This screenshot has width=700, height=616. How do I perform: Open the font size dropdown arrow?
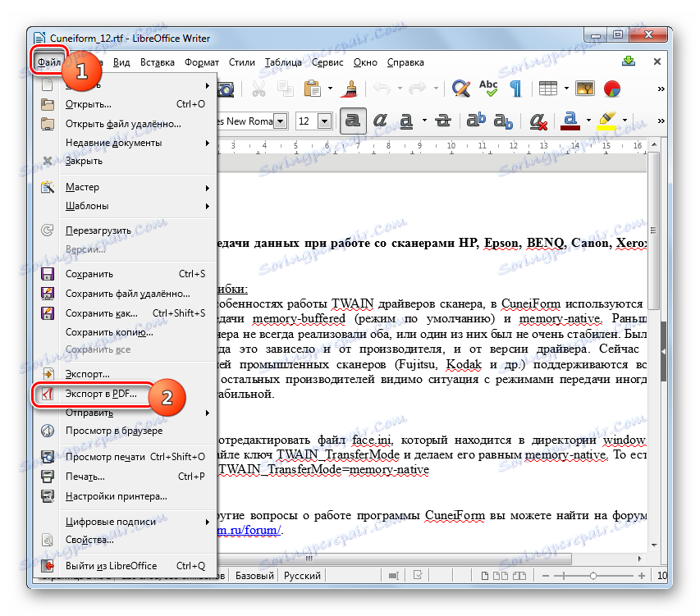click(x=325, y=121)
